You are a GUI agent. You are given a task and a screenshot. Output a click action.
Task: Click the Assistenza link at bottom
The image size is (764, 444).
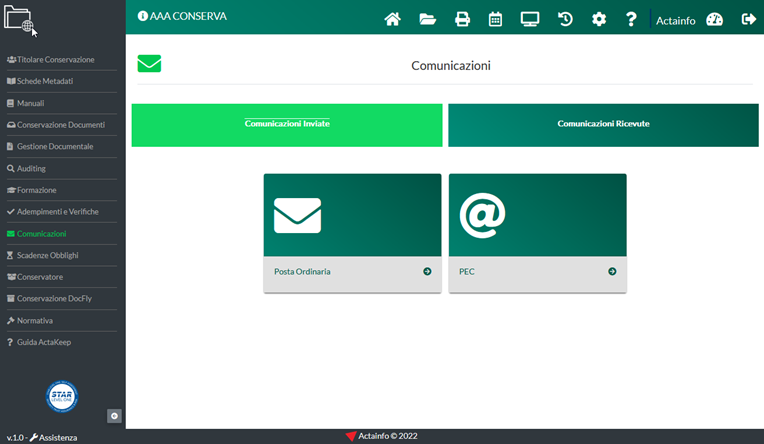coord(57,437)
